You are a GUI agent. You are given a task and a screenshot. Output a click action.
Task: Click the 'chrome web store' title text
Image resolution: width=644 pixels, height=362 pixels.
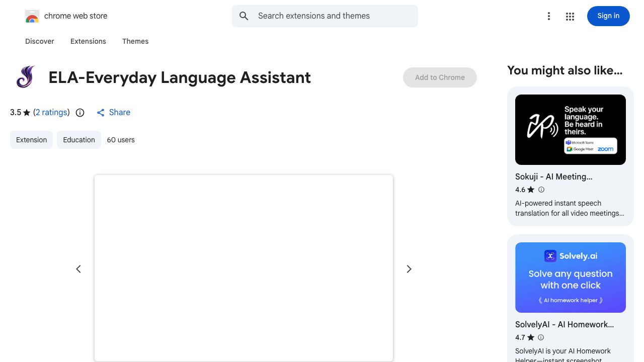click(76, 16)
